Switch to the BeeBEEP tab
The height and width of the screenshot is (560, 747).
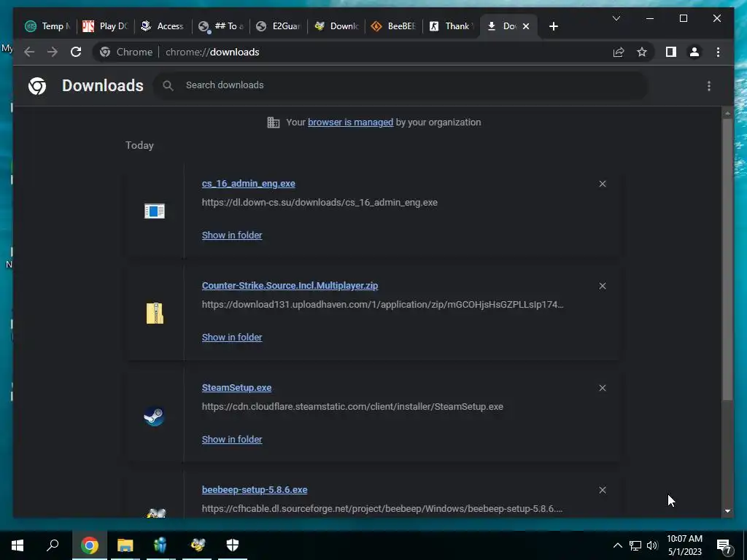click(393, 26)
